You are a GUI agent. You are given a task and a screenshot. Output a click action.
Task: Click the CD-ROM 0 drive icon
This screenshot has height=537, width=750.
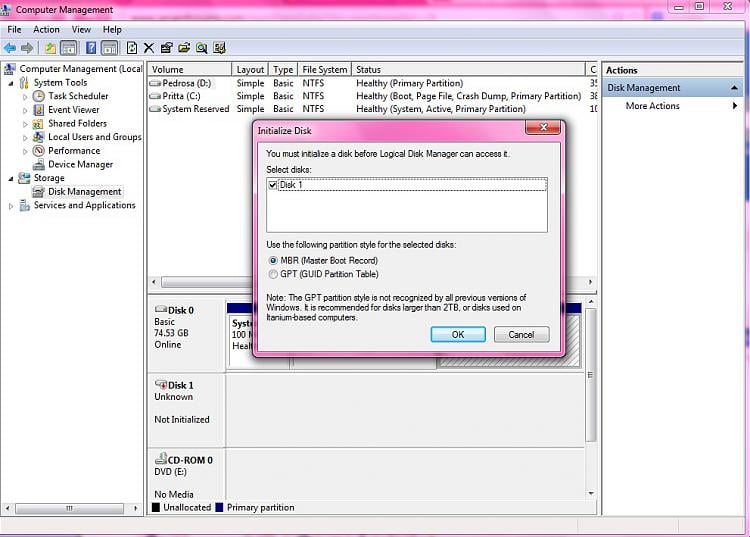pyautogui.click(x=161, y=458)
